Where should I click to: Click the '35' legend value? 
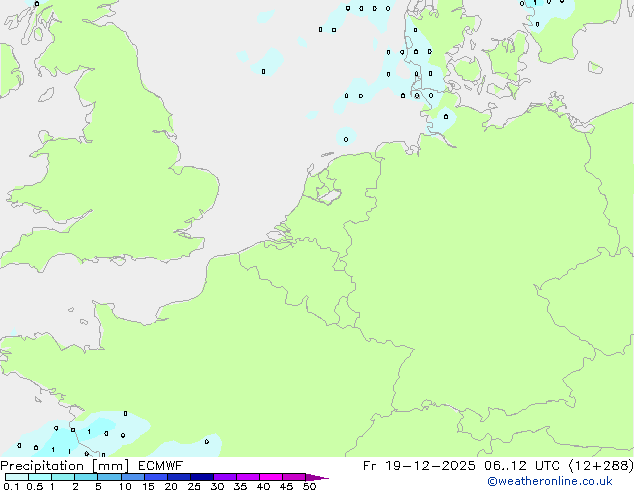click(240, 486)
